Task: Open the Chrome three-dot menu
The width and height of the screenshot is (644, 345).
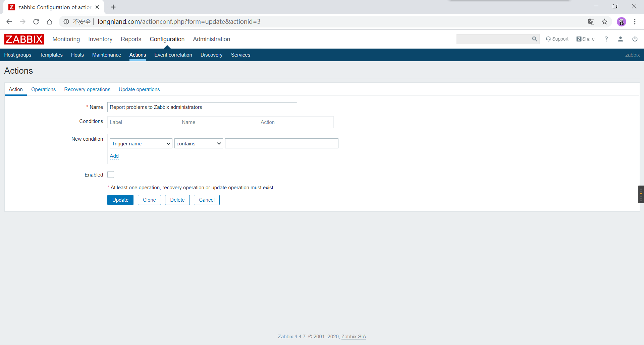Action: 635,22
